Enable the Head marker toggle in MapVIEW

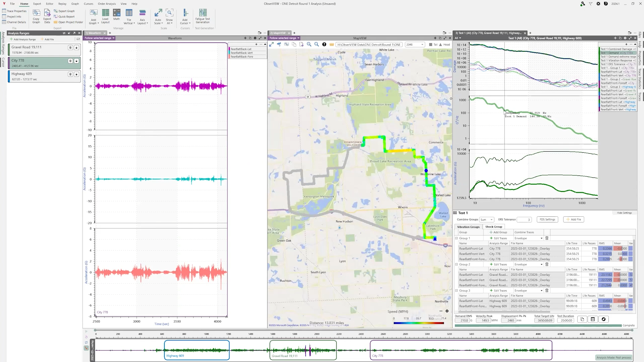(x=440, y=44)
